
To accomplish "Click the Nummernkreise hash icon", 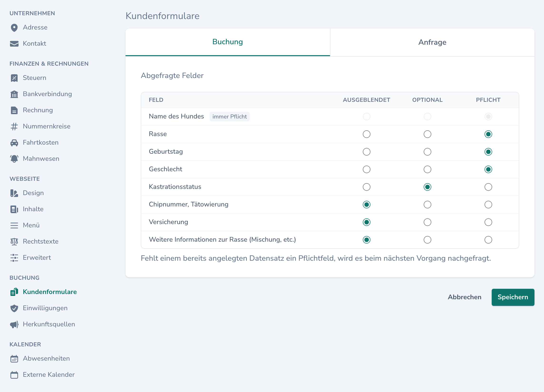I will coord(14,127).
